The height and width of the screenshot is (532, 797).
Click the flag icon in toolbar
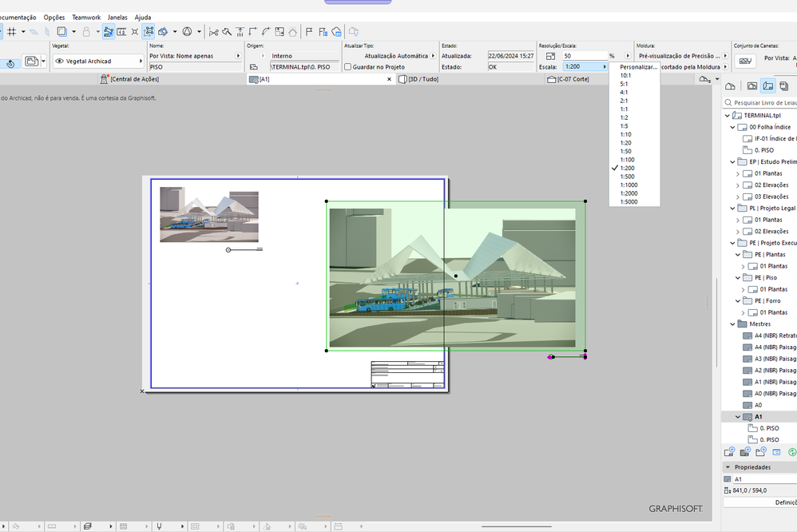[309, 32]
